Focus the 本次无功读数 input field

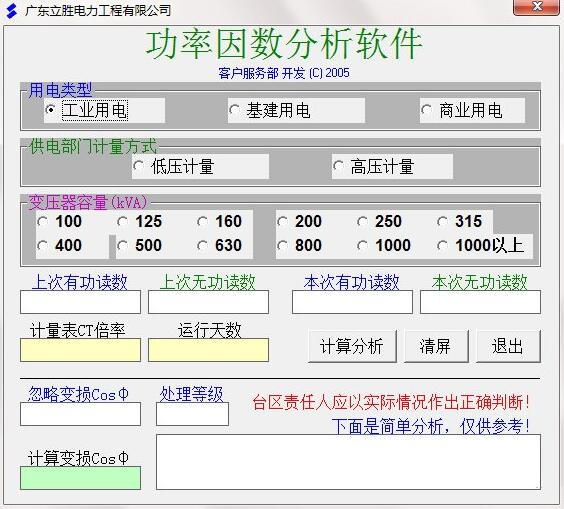click(480, 302)
